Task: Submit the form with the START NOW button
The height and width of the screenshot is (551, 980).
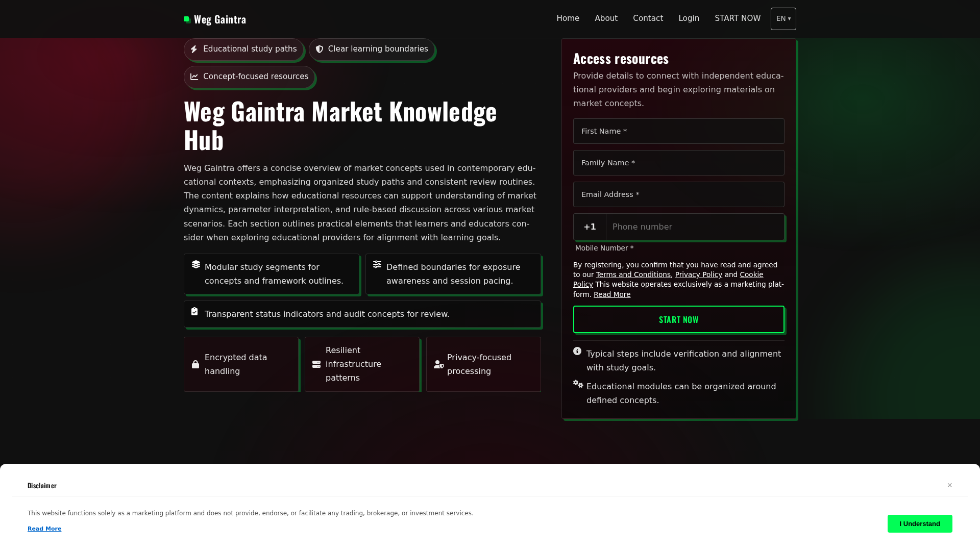Action: (x=679, y=319)
